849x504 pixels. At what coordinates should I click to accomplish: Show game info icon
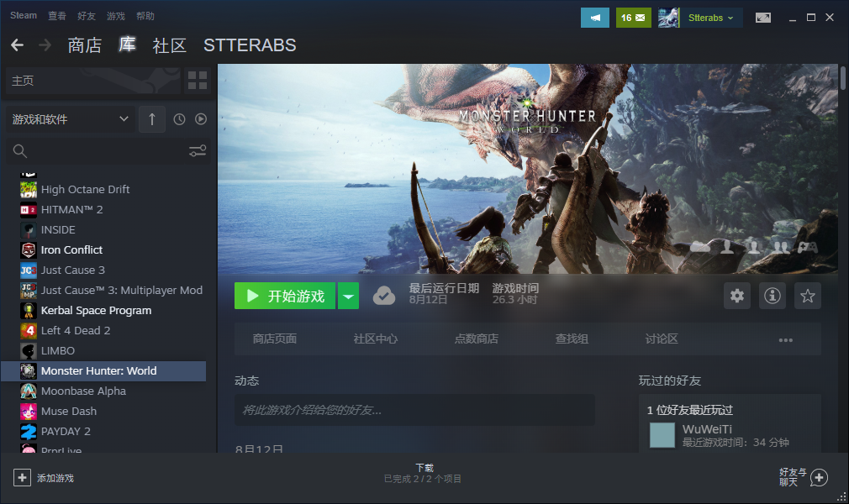coord(773,296)
